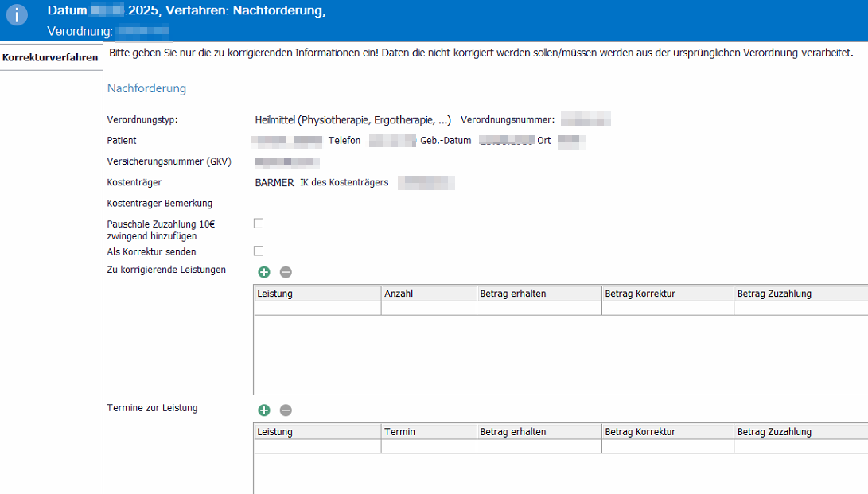The width and height of the screenshot is (868, 494).
Task: Click Betrag erhalten header in corrections table
Action: [539, 294]
